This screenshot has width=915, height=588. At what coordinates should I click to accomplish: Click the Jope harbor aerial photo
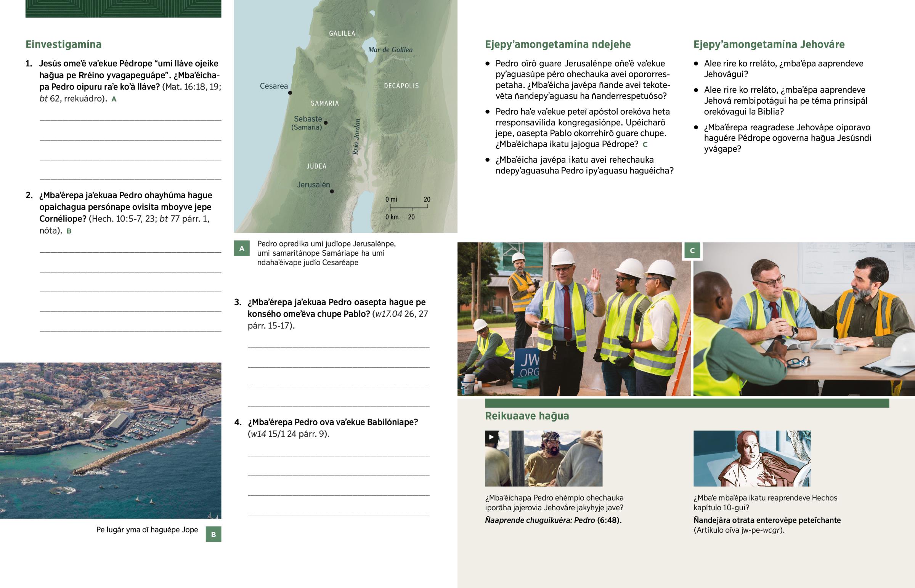tap(110, 440)
